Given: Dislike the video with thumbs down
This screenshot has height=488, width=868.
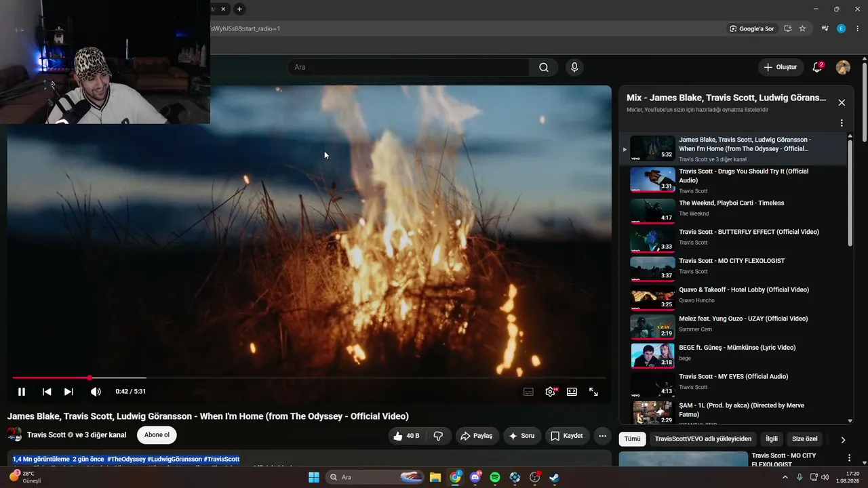Looking at the screenshot, I should tap(438, 436).
